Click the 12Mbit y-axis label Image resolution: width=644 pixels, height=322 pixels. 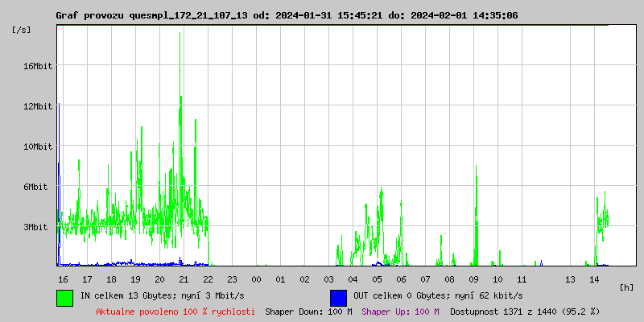click(x=38, y=106)
